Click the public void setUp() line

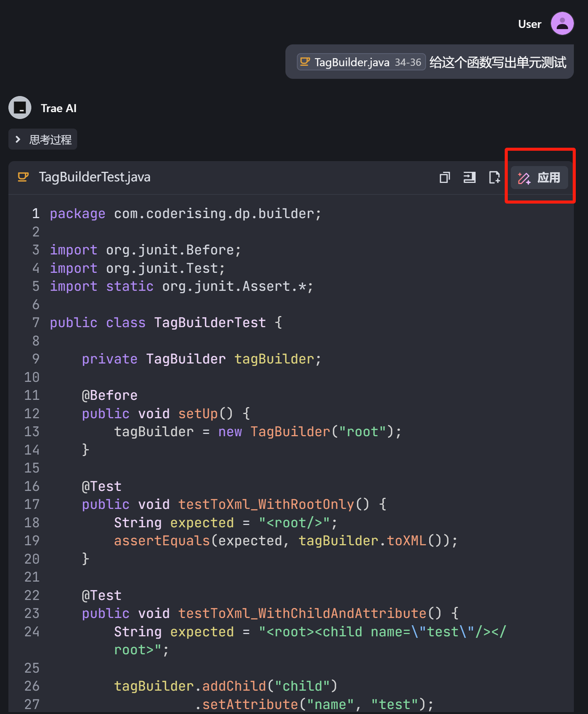166,413
